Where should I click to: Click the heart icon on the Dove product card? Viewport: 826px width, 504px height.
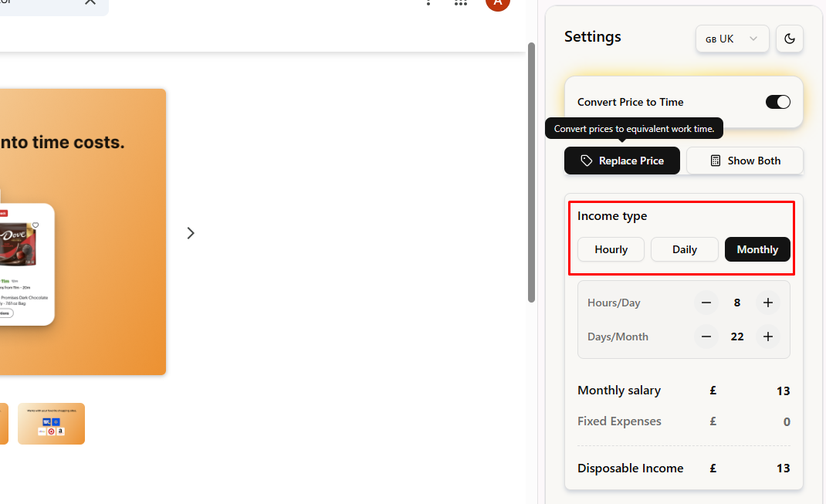tap(36, 225)
